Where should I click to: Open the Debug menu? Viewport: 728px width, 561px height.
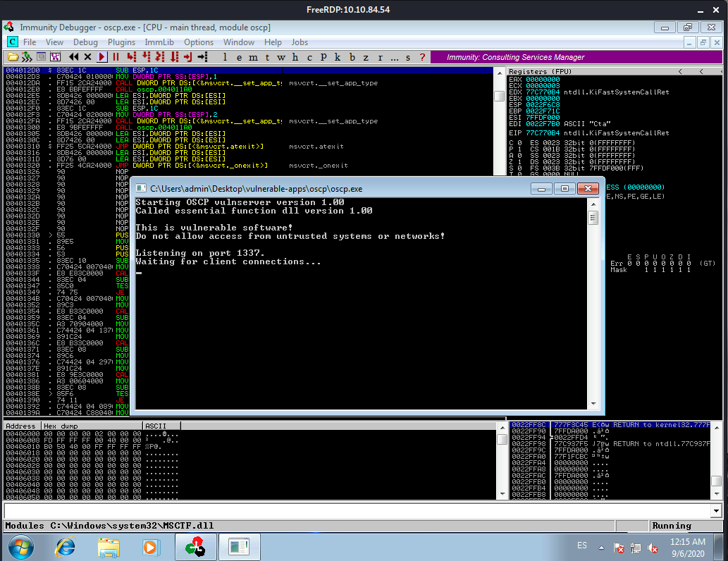click(85, 42)
